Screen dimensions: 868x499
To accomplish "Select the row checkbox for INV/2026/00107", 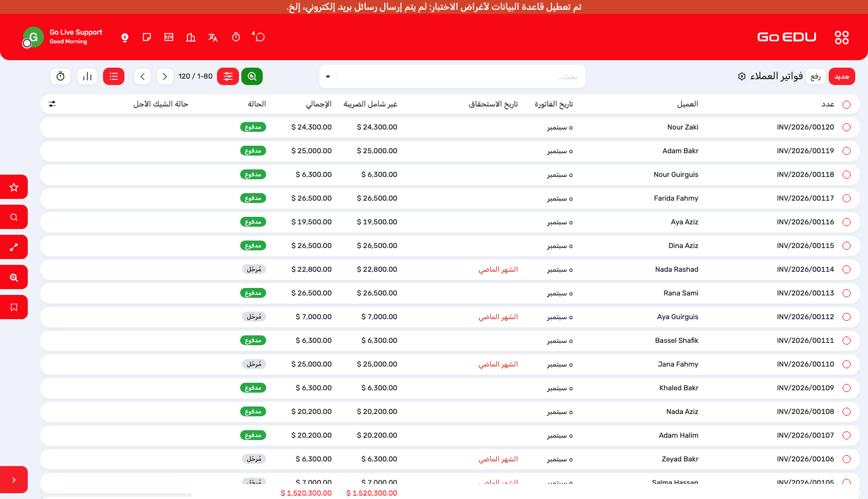I will pyautogui.click(x=847, y=435).
